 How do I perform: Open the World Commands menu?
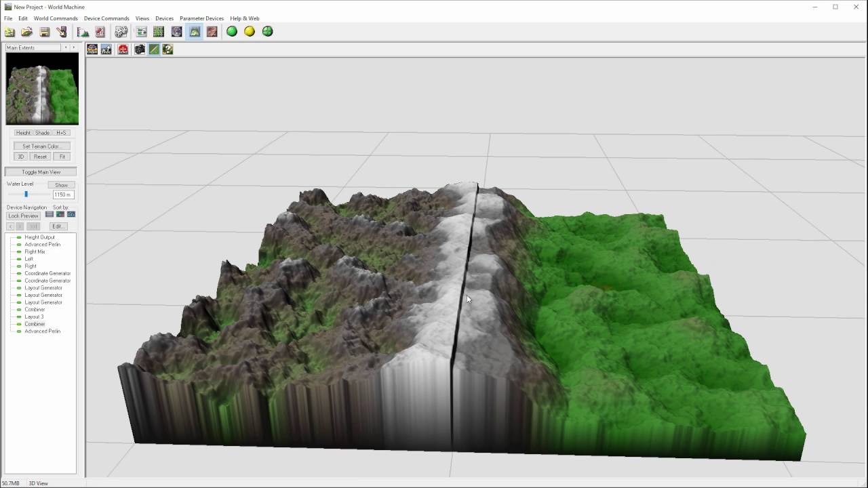[x=56, y=18]
